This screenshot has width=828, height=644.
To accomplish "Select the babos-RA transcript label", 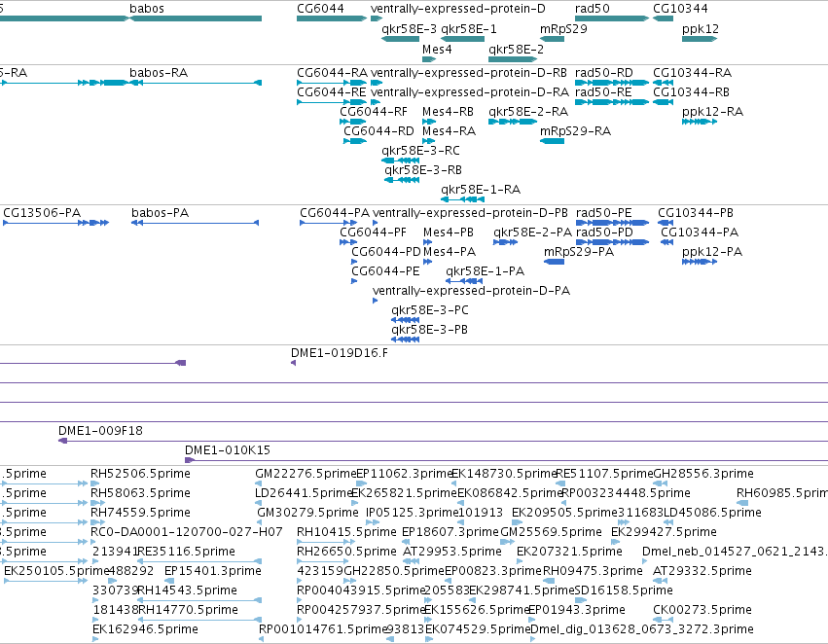I will point(159,73).
